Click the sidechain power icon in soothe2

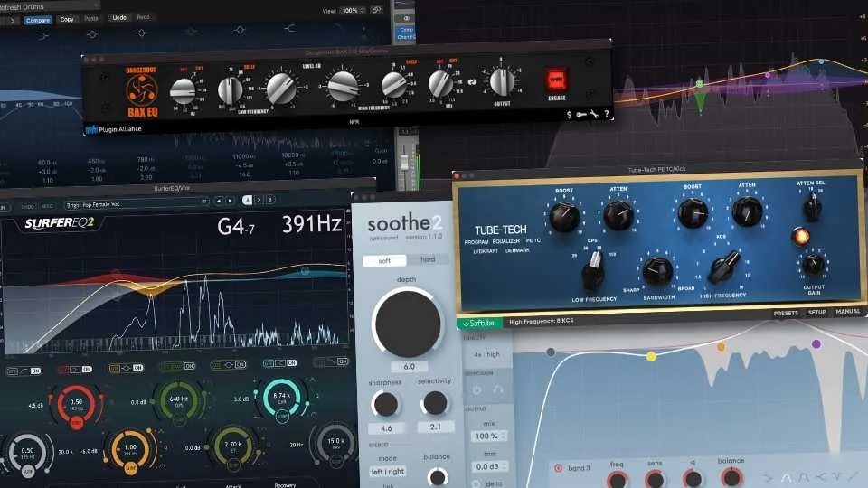(476, 390)
